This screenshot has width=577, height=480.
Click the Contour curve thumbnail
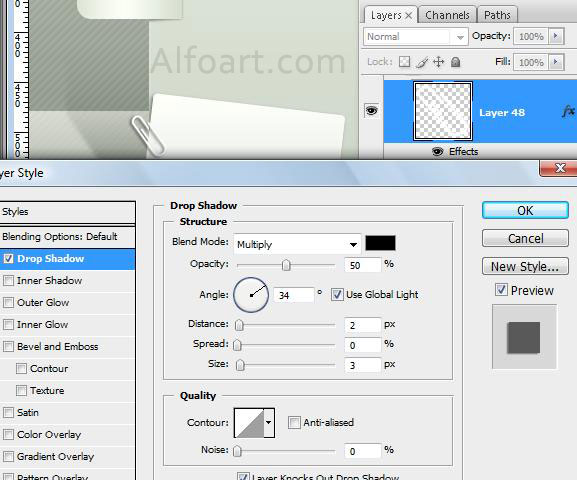(249, 423)
